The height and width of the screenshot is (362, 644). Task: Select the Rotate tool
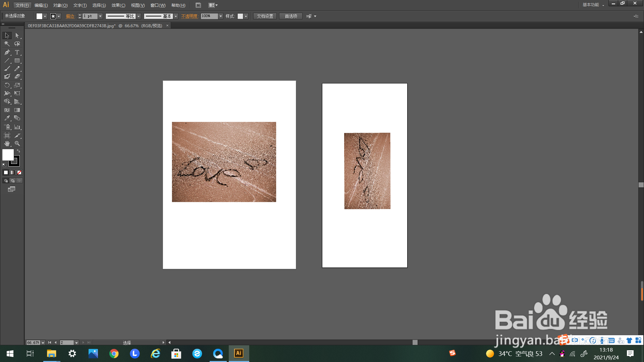[x=7, y=85]
